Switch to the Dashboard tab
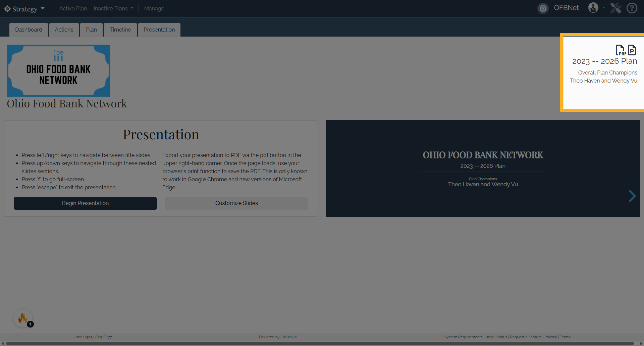 tap(29, 30)
